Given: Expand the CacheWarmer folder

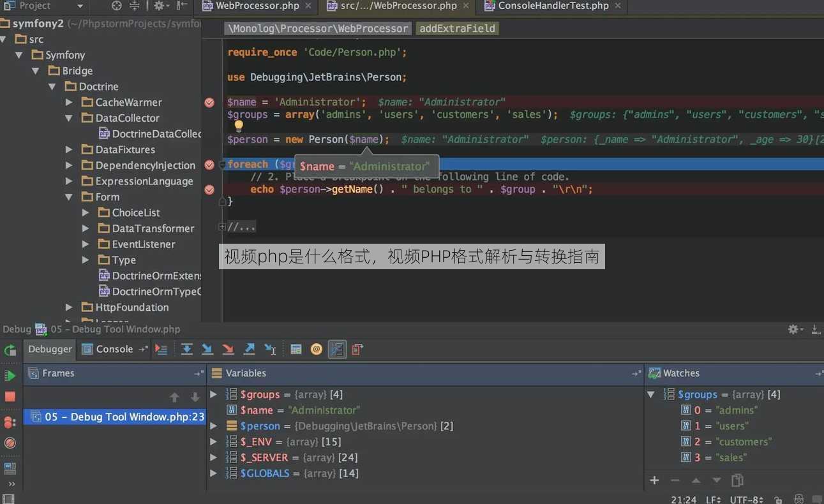Looking at the screenshot, I should [69, 102].
